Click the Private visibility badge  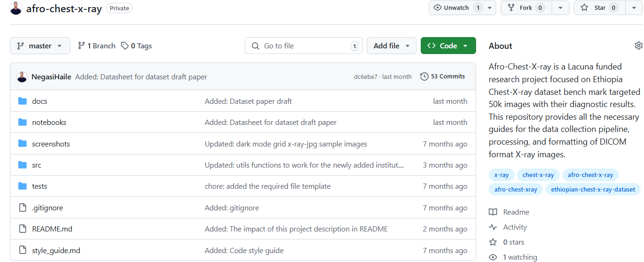pos(119,8)
